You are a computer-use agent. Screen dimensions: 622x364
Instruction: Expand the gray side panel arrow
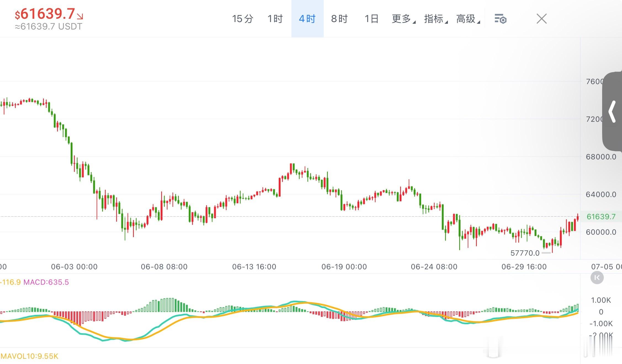tap(612, 111)
